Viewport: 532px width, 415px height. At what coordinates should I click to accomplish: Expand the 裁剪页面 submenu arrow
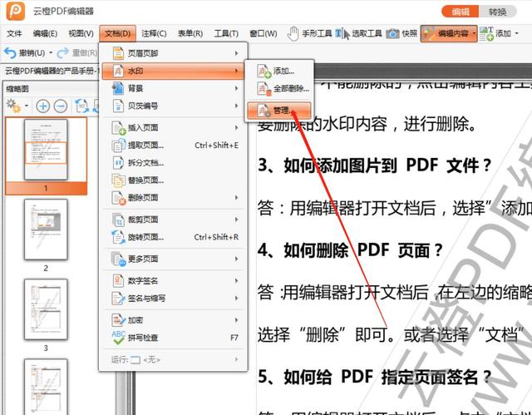point(236,220)
